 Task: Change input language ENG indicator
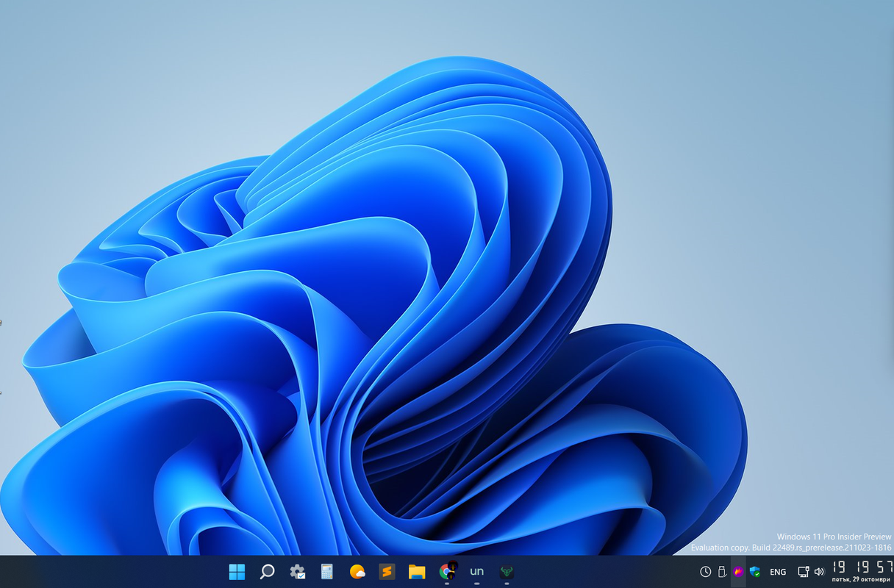click(x=778, y=572)
